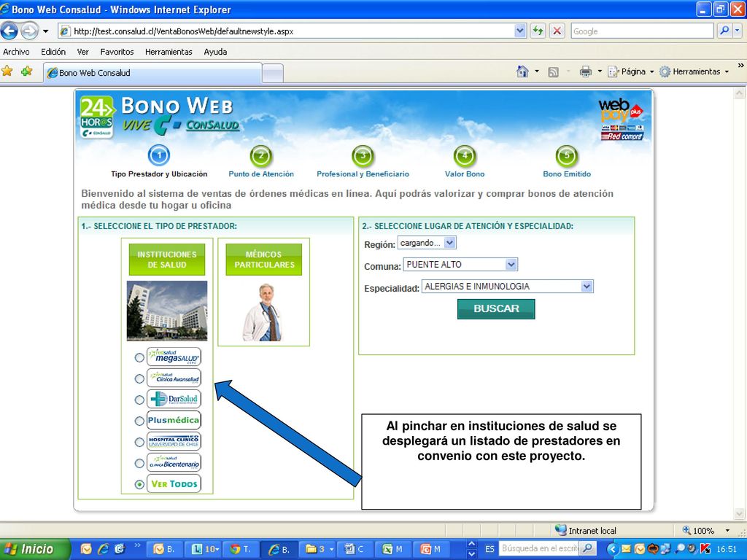Open the Favoritos menu
The height and width of the screenshot is (560, 747).
coord(117,52)
